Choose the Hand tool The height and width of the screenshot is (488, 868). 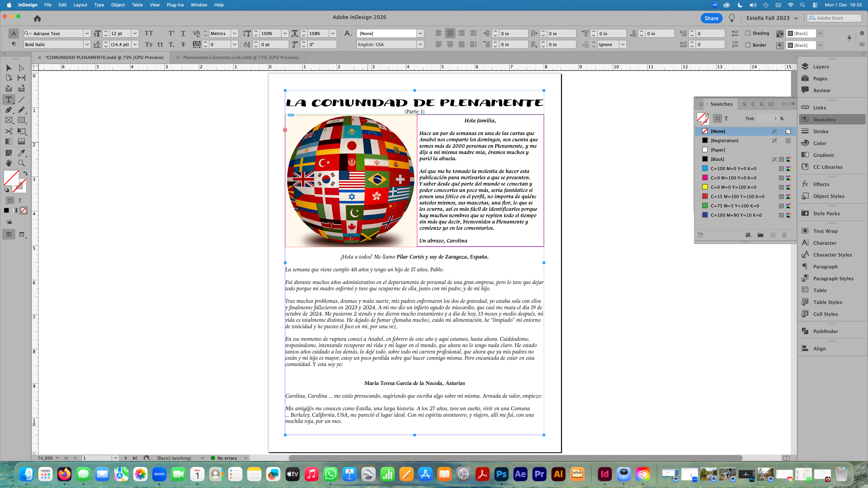click(9, 163)
